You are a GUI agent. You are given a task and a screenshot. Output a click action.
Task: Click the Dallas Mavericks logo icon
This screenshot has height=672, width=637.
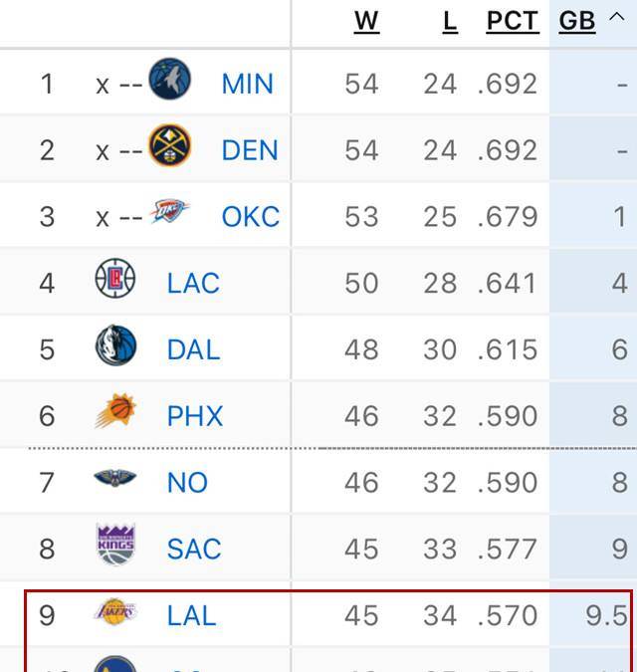(x=115, y=346)
